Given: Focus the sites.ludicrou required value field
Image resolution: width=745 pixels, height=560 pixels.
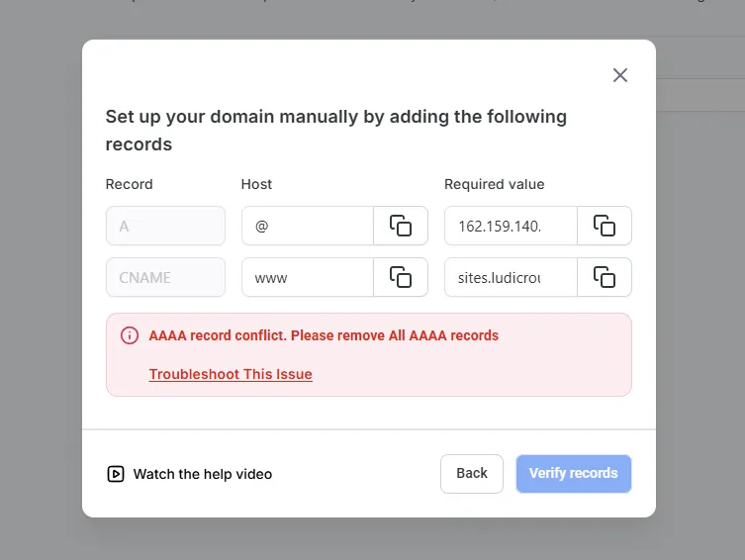Looking at the screenshot, I should click(511, 277).
